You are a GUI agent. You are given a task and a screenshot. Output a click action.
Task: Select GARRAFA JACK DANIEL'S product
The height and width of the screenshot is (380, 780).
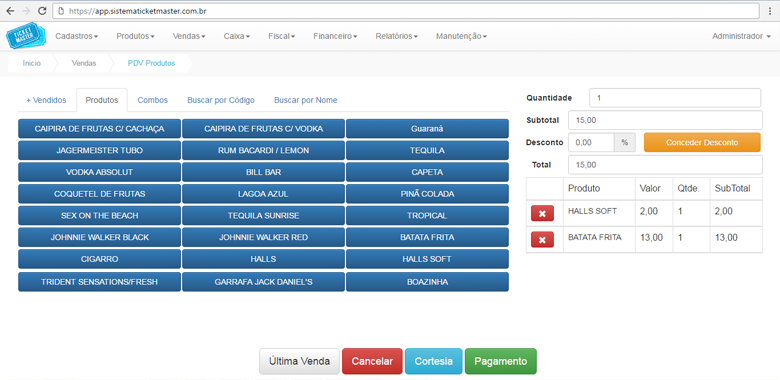point(264,282)
